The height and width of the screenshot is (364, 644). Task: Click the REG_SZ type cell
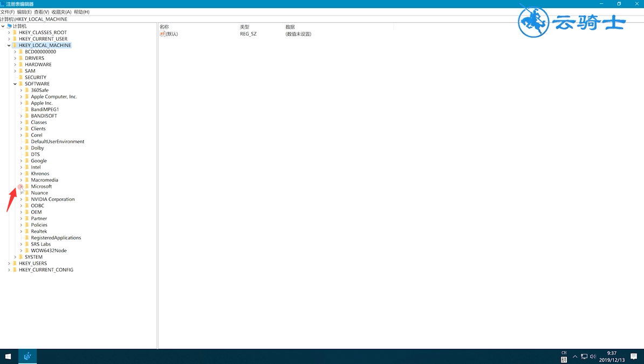[x=249, y=33]
